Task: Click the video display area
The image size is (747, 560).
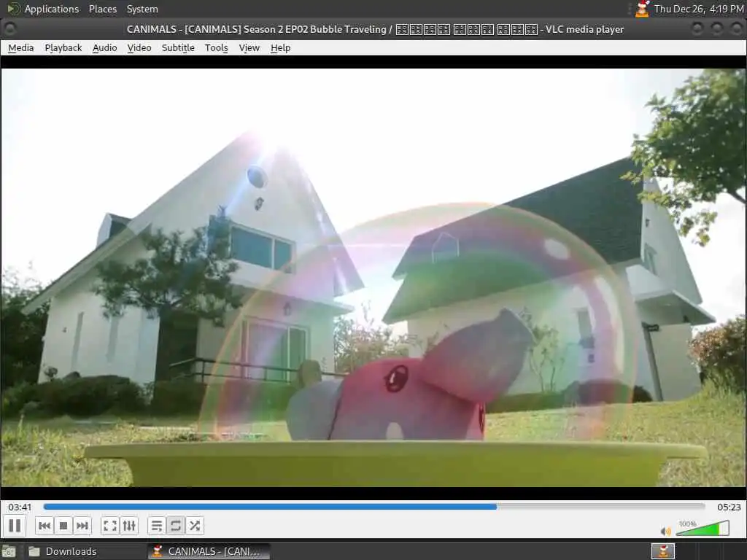Action: (x=373, y=278)
